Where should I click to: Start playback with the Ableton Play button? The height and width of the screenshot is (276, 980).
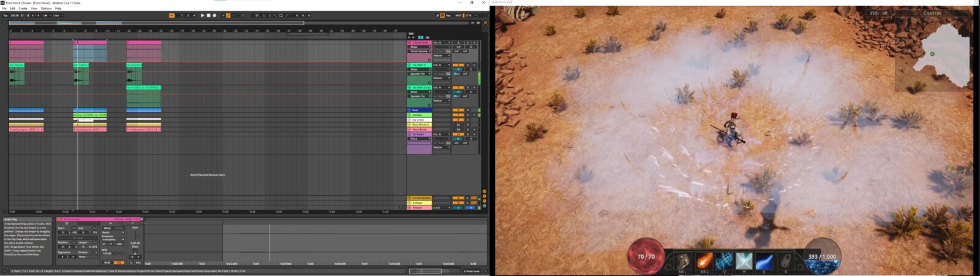tap(202, 15)
